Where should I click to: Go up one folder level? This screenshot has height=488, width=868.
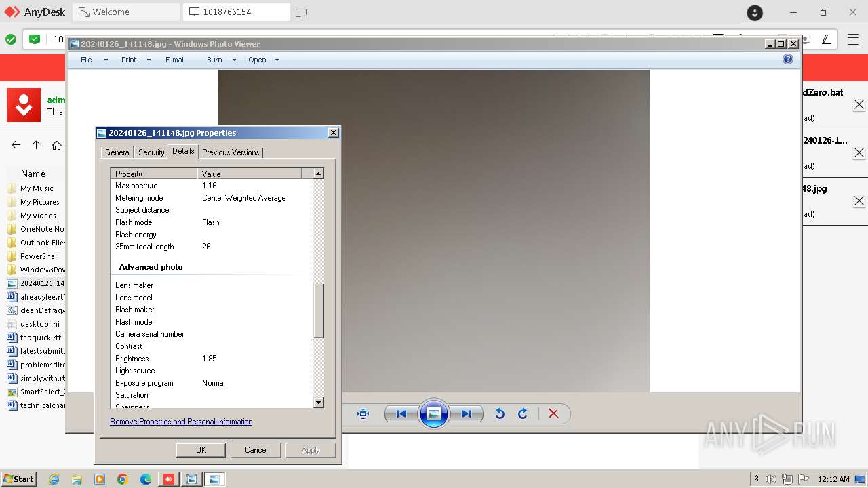(37, 145)
